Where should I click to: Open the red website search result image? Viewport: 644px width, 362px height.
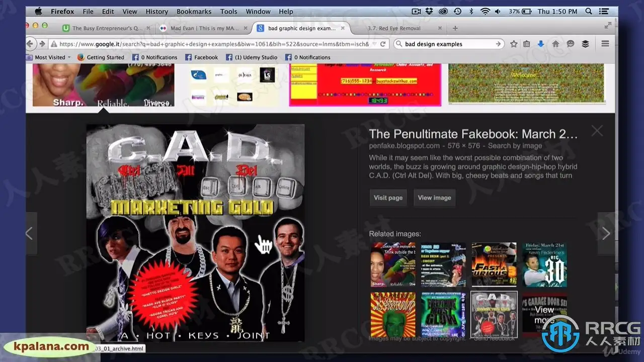(365, 84)
